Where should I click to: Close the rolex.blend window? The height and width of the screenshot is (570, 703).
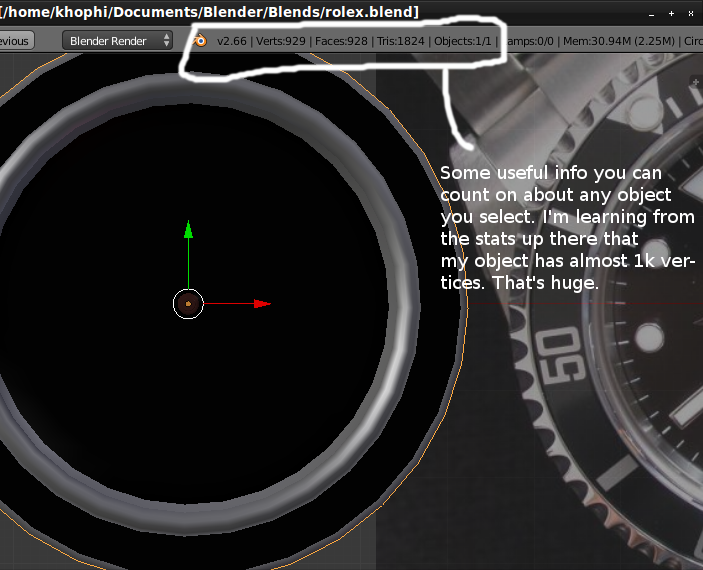click(691, 12)
